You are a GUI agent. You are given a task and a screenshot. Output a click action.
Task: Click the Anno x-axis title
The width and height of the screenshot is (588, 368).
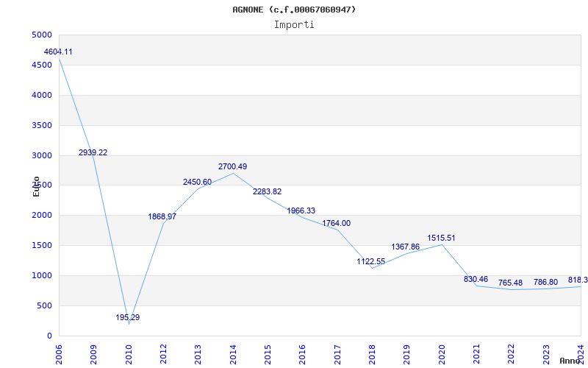coord(570,361)
